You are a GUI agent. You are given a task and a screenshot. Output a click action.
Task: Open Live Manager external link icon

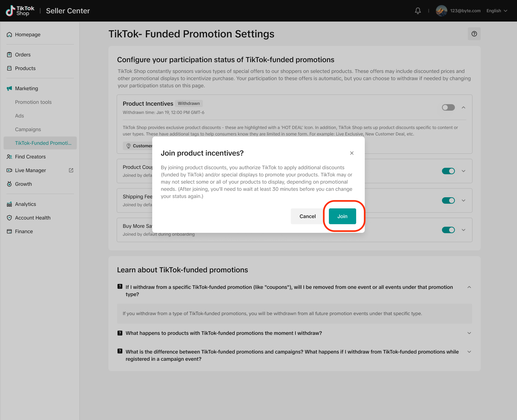click(71, 170)
